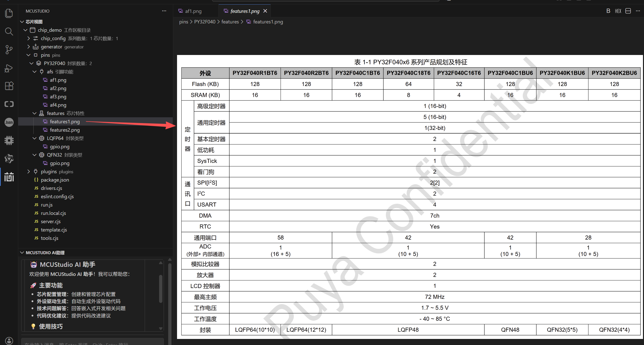Toggle the B button in editor toolbar
This screenshot has width=644, height=345.
tap(608, 11)
